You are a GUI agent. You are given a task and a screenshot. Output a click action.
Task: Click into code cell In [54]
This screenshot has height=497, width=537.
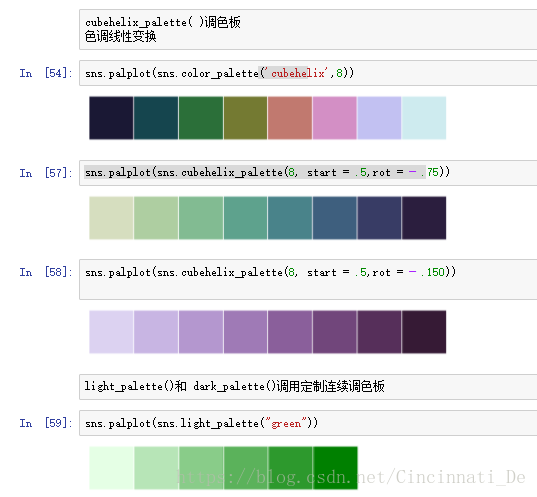coord(308,73)
